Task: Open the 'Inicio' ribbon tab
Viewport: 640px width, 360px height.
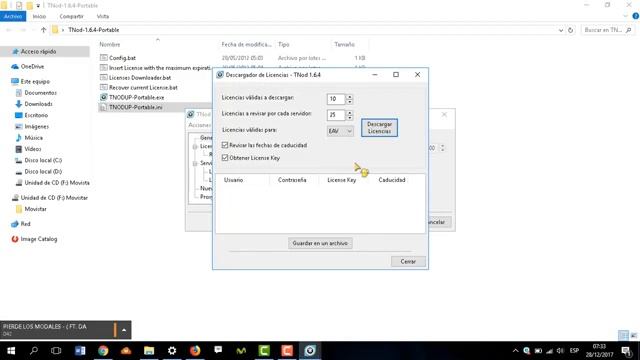Action: point(39,16)
